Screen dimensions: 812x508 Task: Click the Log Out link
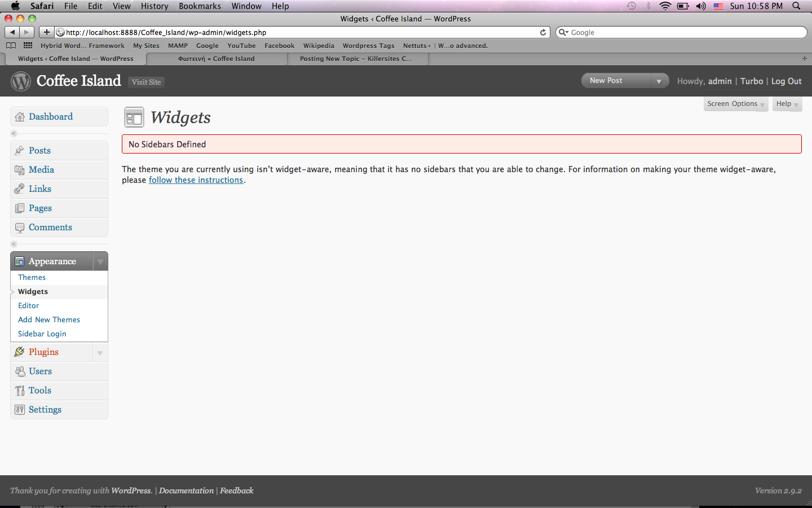[x=786, y=81]
